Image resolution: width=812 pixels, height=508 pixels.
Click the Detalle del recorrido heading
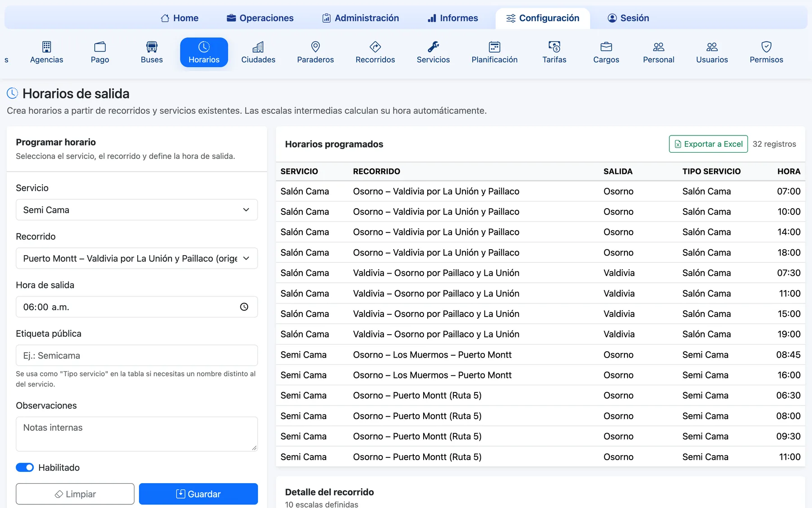click(x=329, y=492)
